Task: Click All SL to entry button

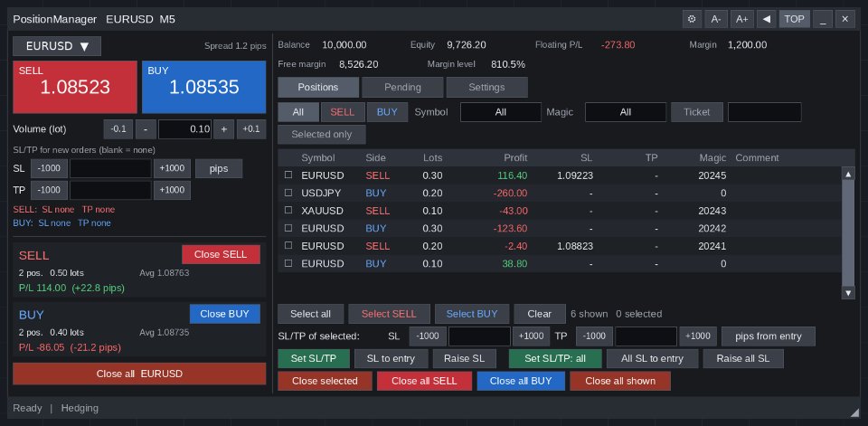Action: coord(652,358)
